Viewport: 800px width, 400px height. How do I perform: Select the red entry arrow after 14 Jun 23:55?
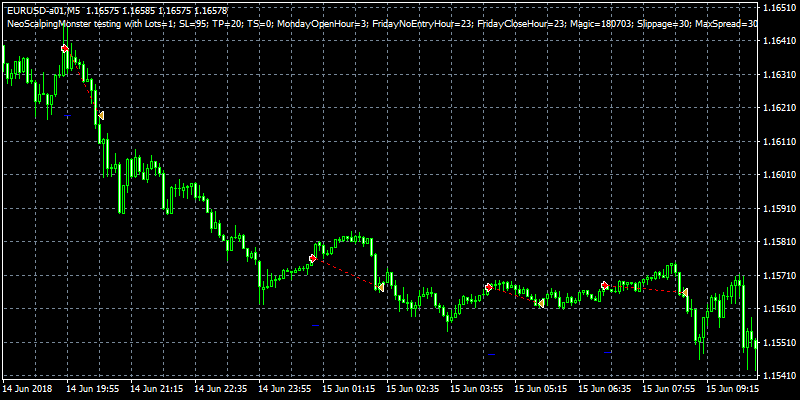pyautogui.click(x=313, y=258)
